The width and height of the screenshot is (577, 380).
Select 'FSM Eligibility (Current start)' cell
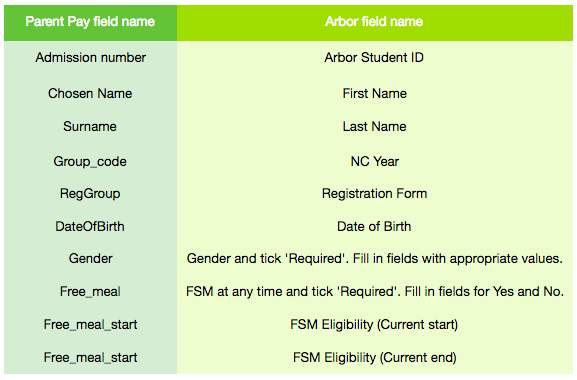pyautogui.click(x=375, y=324)
